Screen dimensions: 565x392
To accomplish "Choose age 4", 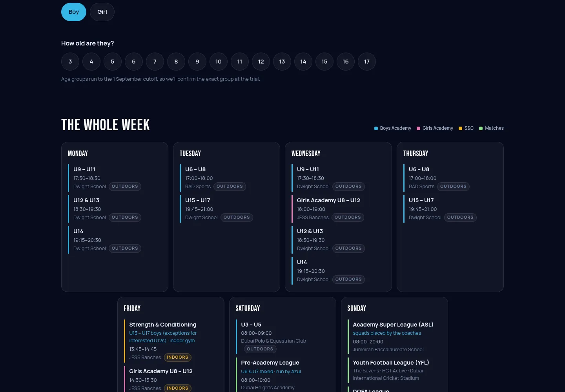I will pos(91,62).
